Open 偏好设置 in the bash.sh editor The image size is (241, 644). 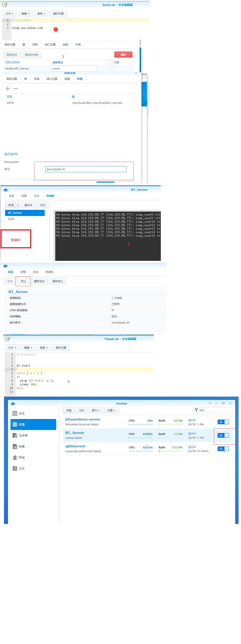click(x=58, y=13)
